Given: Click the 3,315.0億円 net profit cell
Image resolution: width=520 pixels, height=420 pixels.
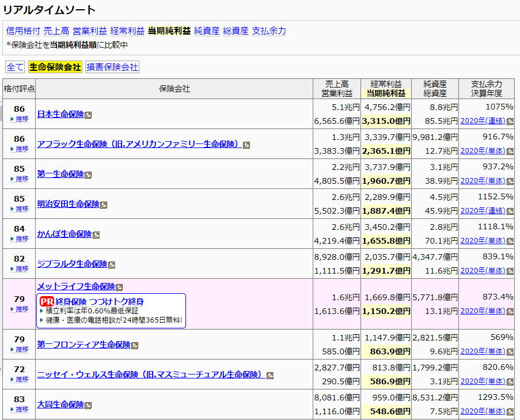Looking at the screenshot, I should tap(386, 121).
